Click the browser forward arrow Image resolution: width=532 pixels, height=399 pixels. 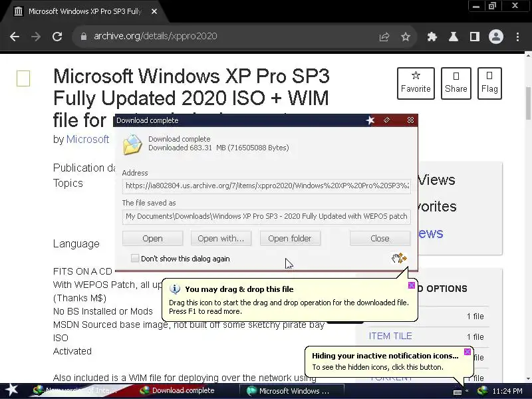[36, 37]
